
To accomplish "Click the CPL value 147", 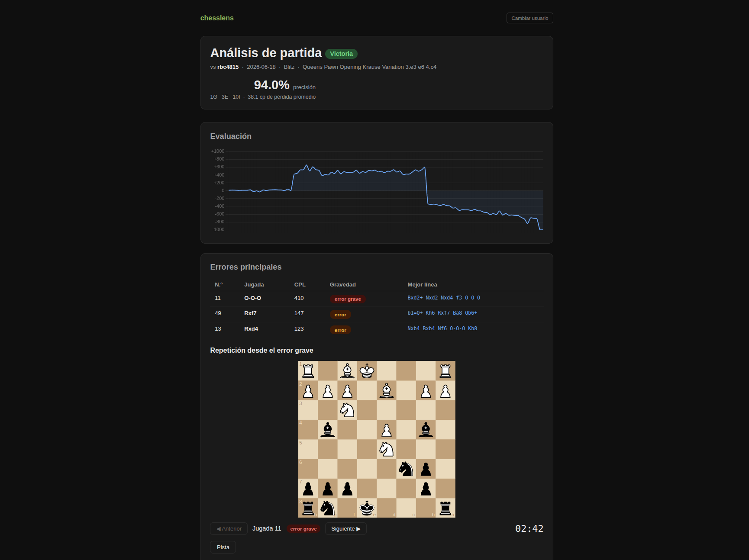I will 299,313.
